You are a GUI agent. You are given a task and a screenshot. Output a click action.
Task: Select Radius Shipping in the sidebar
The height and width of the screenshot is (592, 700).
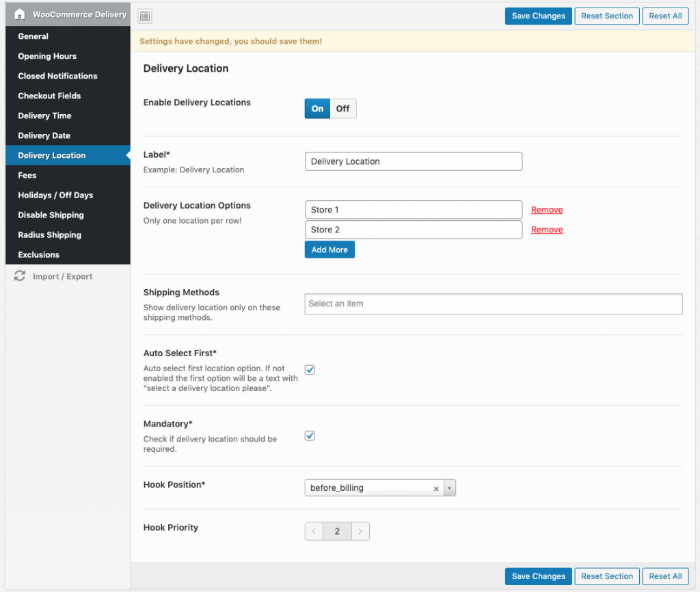pos(49,234)
